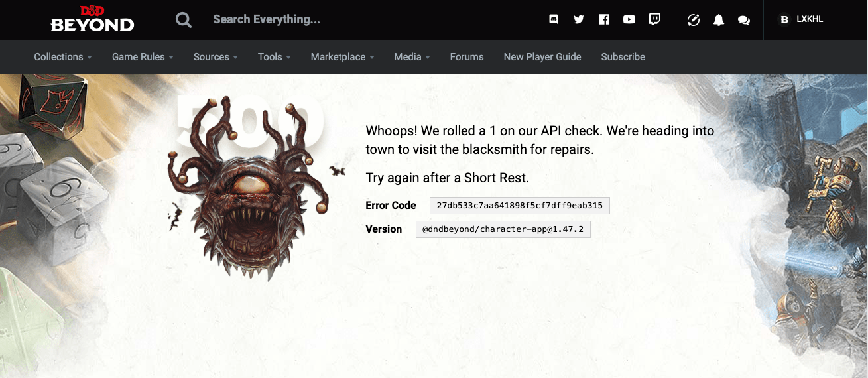Open the LXKHL user account menu

[801, 20]
